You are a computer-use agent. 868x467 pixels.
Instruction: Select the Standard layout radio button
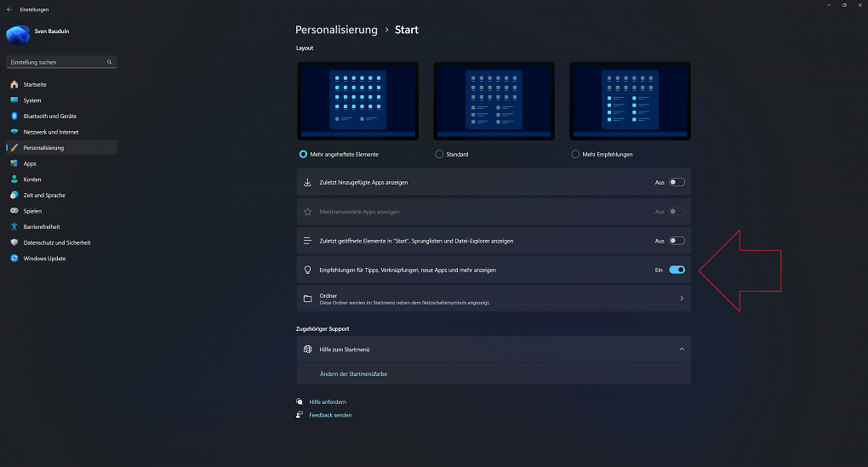pos(440,154)
